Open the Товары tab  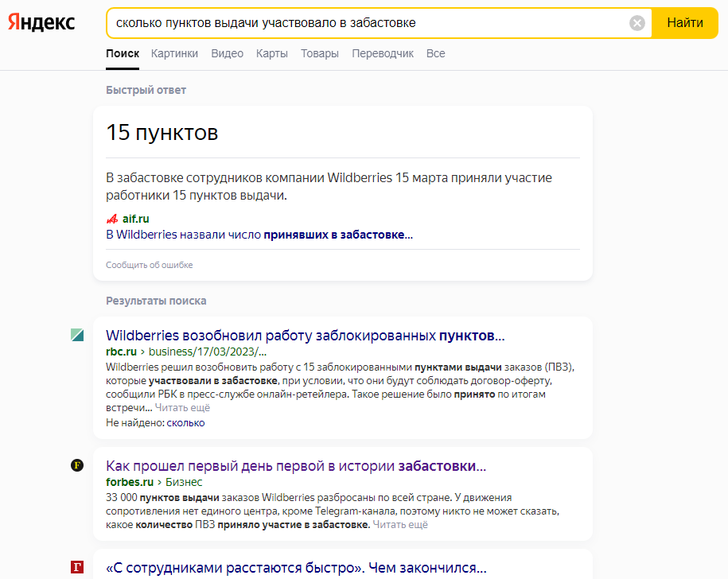point(320,53)
